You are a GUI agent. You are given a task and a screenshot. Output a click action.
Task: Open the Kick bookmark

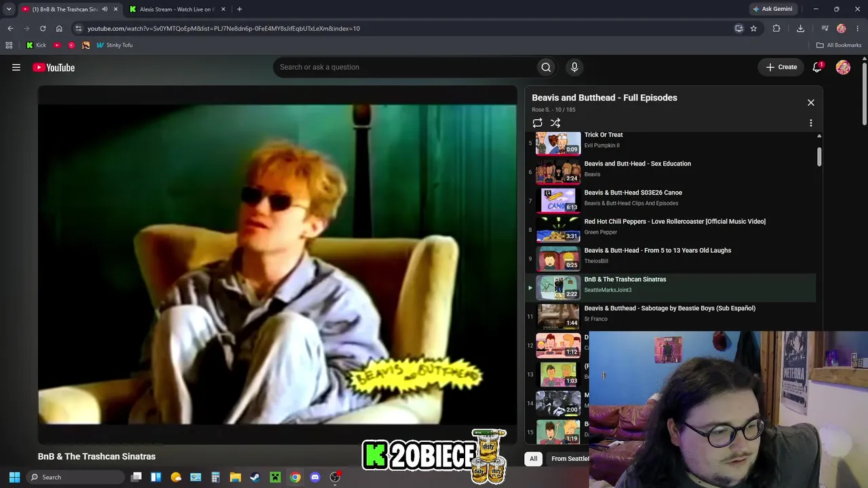pos(36,45)
